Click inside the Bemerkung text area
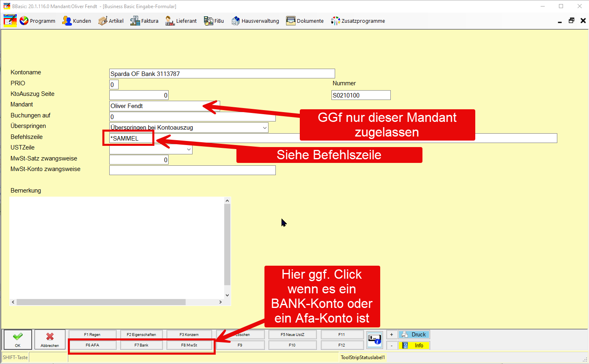 tap(117, 248)
